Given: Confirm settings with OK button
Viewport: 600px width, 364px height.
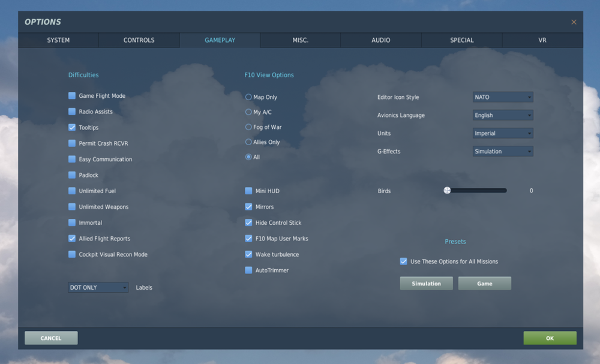Looking at the screenshot, I should click(550, 338).
